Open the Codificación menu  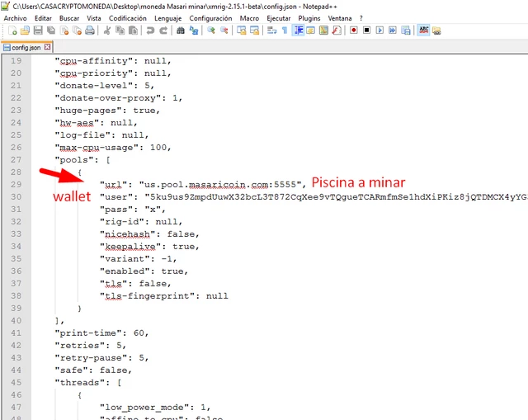[x=128, y=18]
